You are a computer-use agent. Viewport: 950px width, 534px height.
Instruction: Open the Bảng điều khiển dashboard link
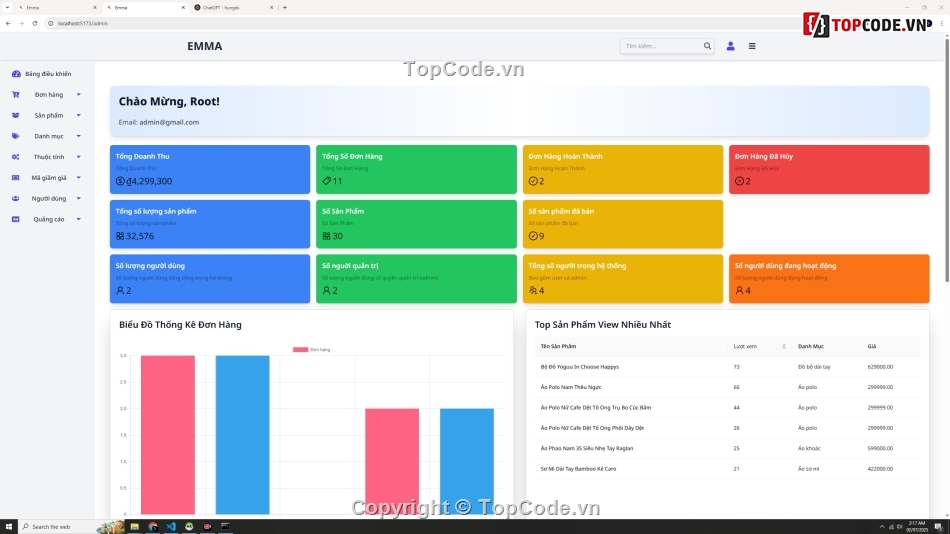47,74
